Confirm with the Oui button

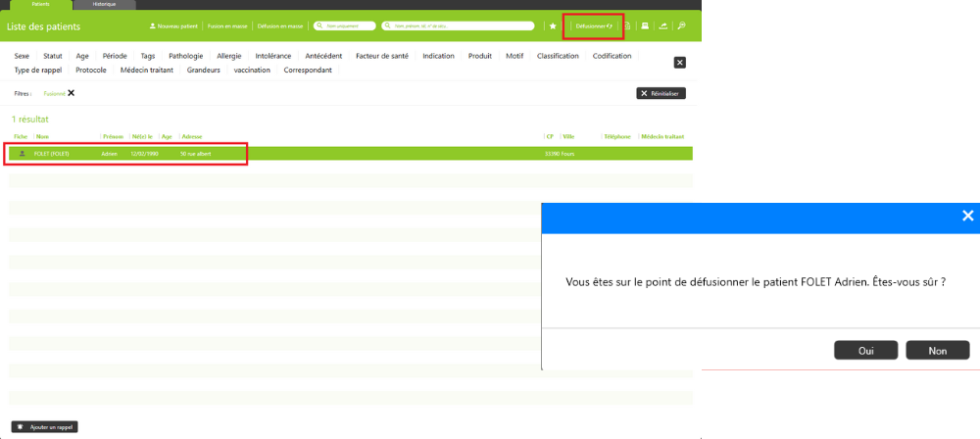coord(865,350)
